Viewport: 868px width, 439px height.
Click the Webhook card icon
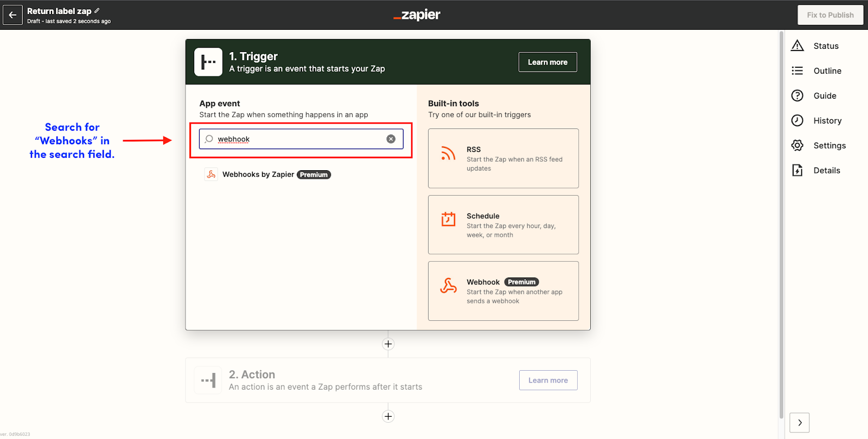[448, 286]
